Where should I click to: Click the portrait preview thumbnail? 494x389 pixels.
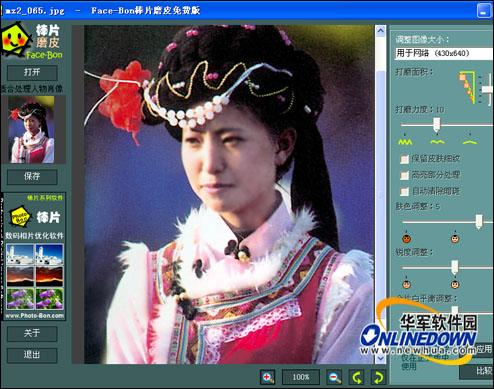(32, 130)
